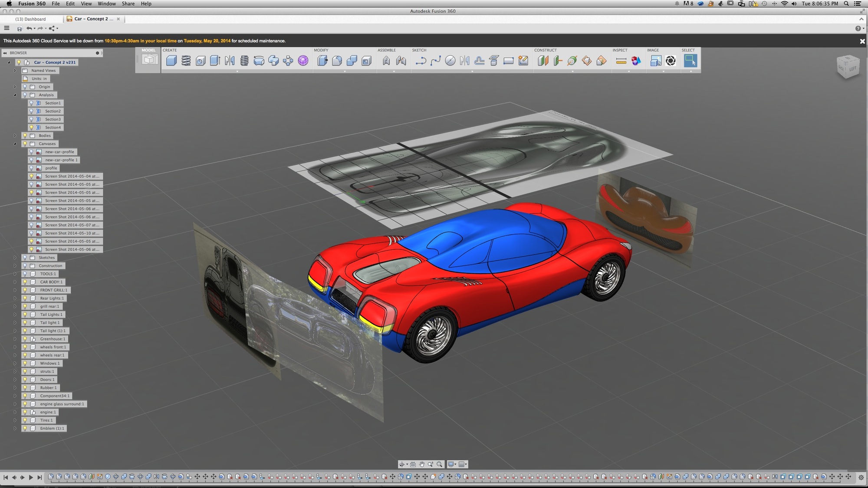Image resolution: width=868 pixels, height=488 pixels.
Task: Create a Joint from the Assemble panel
Action: point(401,61)
